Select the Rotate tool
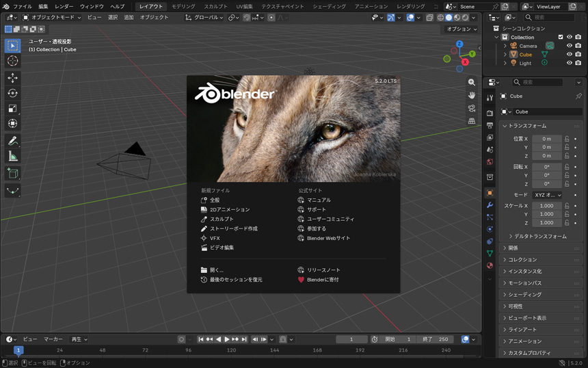 (x=12, y=93)
